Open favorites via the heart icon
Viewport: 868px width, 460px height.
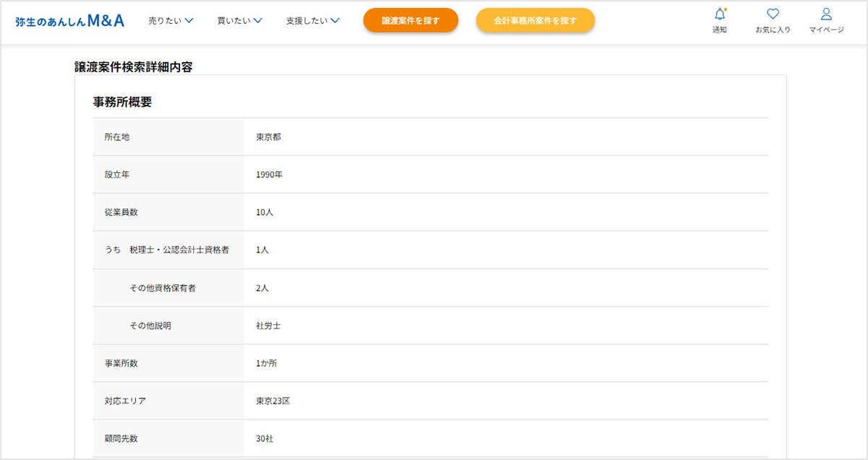(773, 14)
